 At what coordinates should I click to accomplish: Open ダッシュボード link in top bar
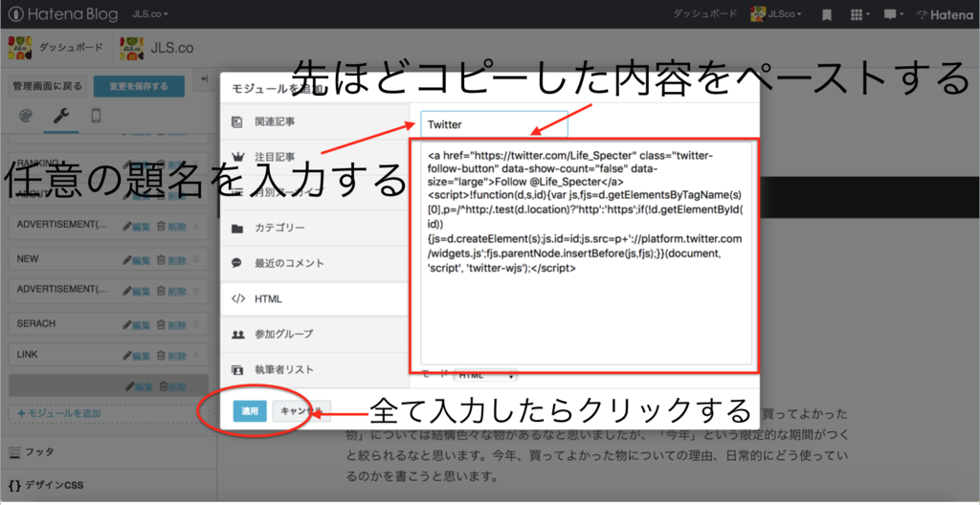(x=705, y=13)
